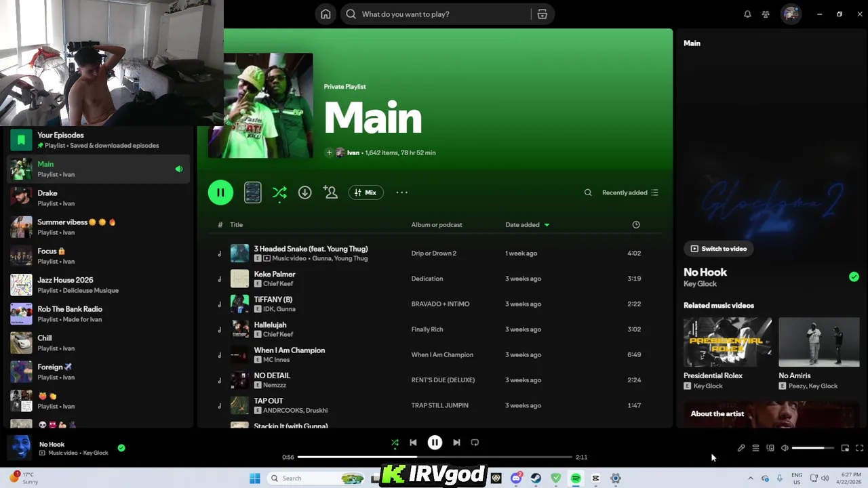This screenshot has height=488, width=868.
Task: Skip to previous track
Action: [x=413, y=443]
